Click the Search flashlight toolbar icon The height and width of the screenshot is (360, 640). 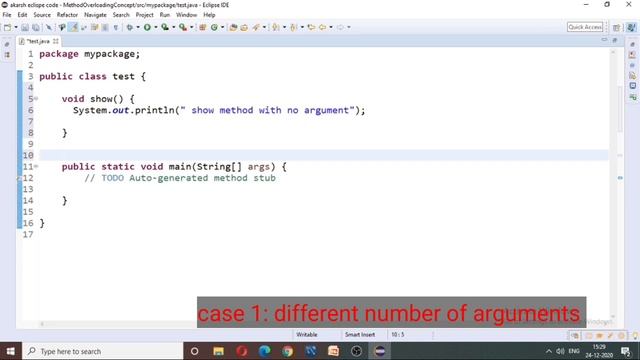(256, 27)
